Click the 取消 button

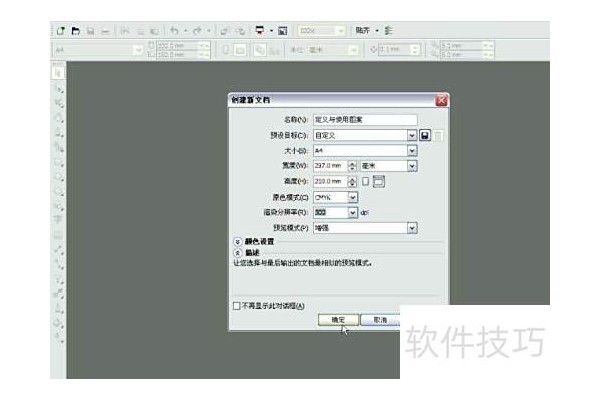[380, 320]
